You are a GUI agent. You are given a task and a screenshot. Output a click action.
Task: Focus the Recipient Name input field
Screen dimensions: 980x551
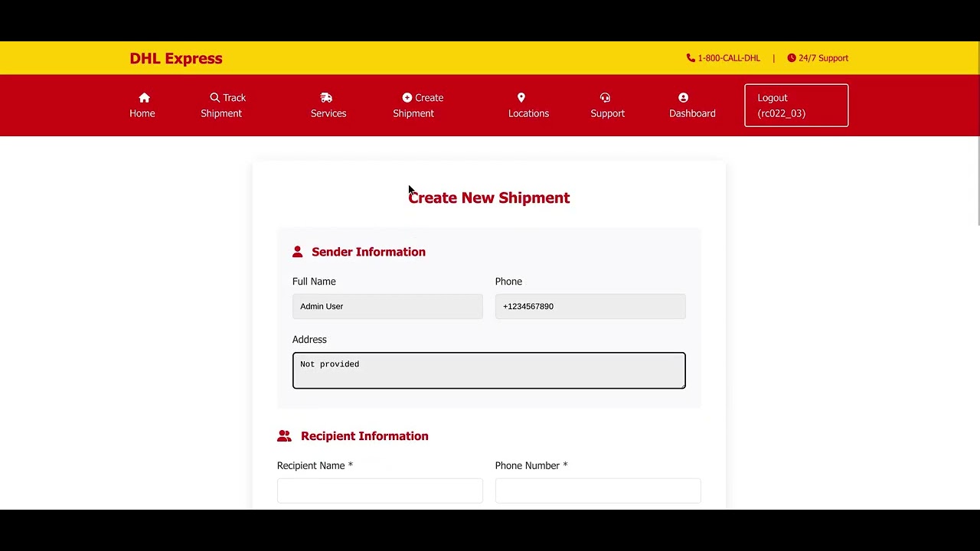click(380, 491)
